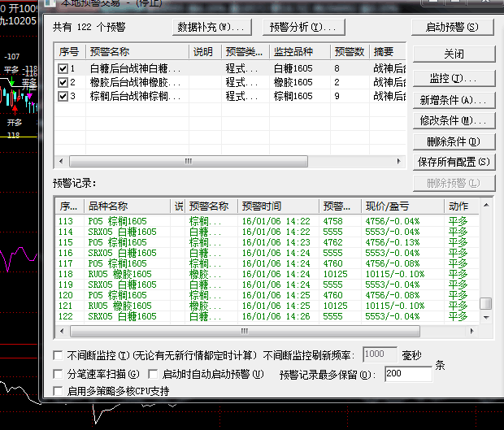Screen dimensions: 504x430
Task: Tick 启动时自动启动预警 auto-start checkbox
Action: coord(152,374)
